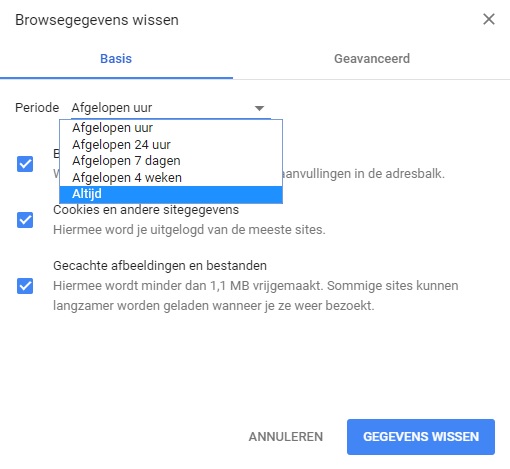This screenshot has height=469, width=510.
Task: Click the Periode dropdown arrow icon
Action: [x=259, y=108]
